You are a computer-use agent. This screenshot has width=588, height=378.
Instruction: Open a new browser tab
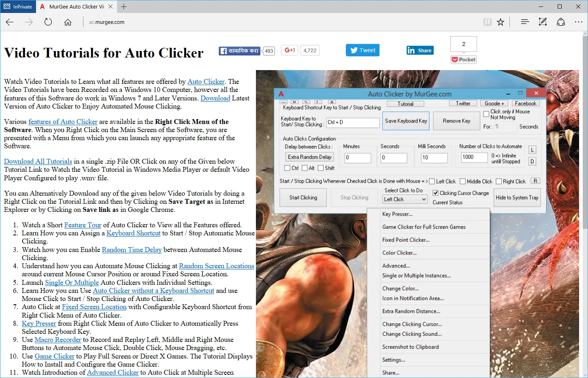124,6
